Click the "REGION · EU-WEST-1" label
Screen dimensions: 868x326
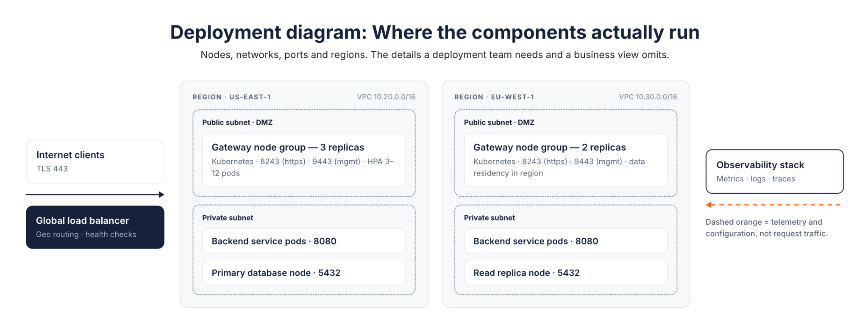coord(494,97)
